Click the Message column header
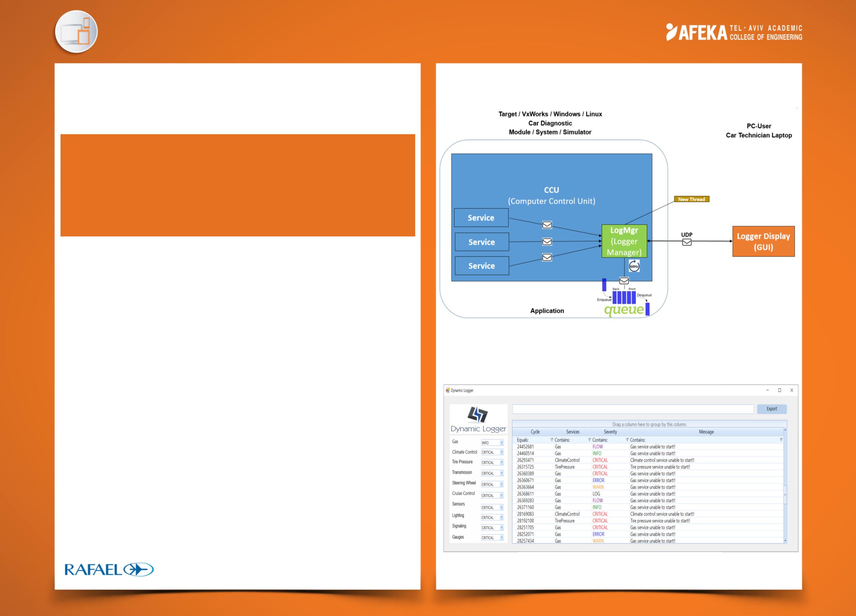 (706, 432)
